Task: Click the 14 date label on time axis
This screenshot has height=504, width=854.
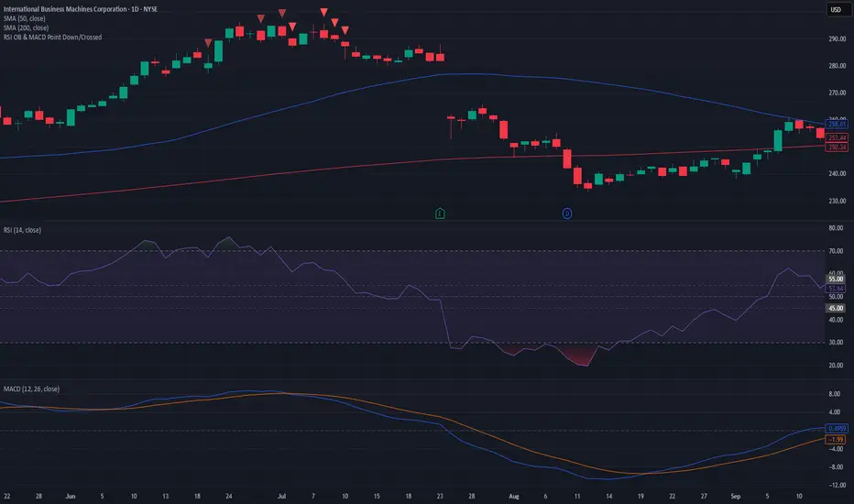Action: (x=609, y=497)
